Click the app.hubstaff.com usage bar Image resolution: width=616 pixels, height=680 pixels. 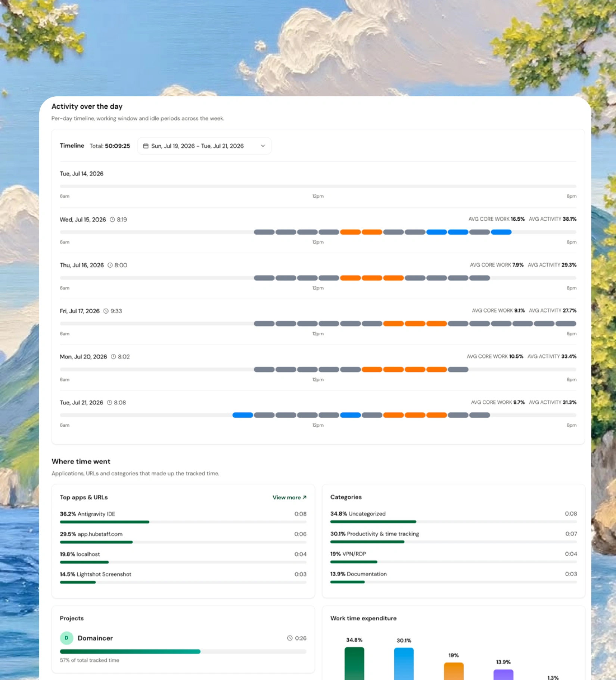pos(183,542)
